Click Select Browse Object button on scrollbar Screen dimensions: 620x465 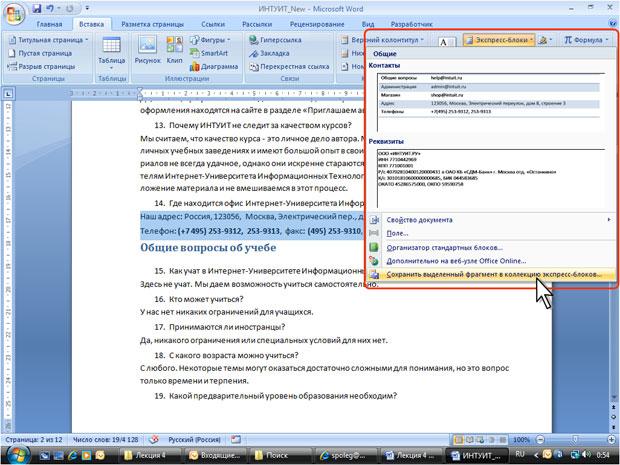[x=613, y=416]
